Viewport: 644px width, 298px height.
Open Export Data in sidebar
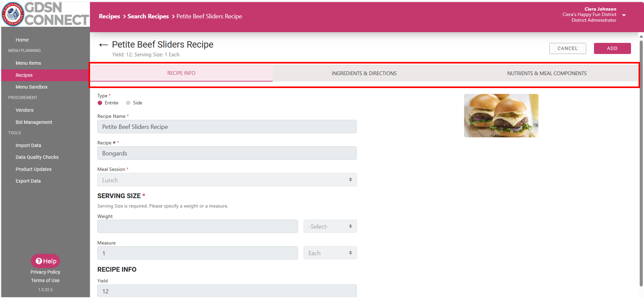[28, 181]
